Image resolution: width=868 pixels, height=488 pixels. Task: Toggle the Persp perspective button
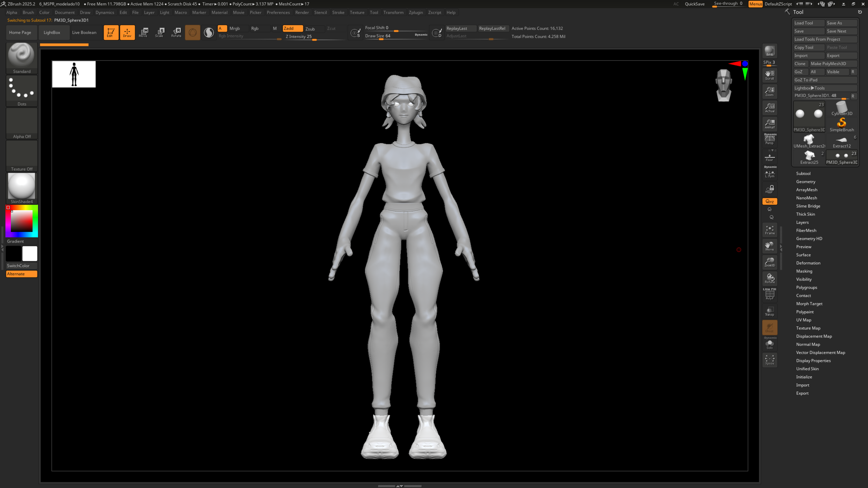click(769, 139)
